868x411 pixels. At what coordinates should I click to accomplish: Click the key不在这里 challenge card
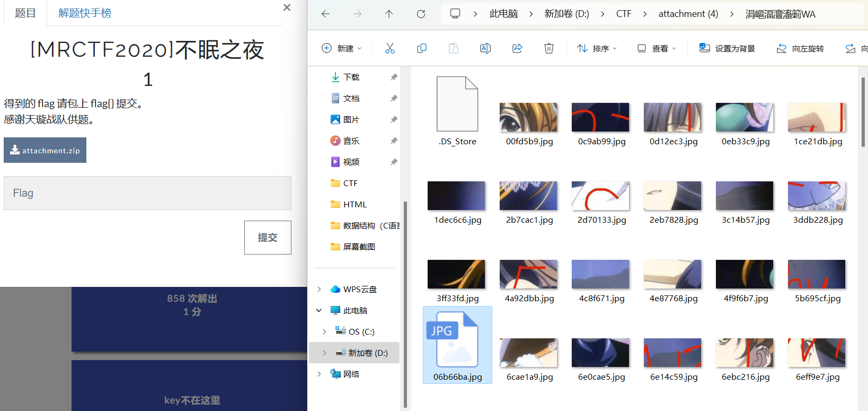[189, 386]
